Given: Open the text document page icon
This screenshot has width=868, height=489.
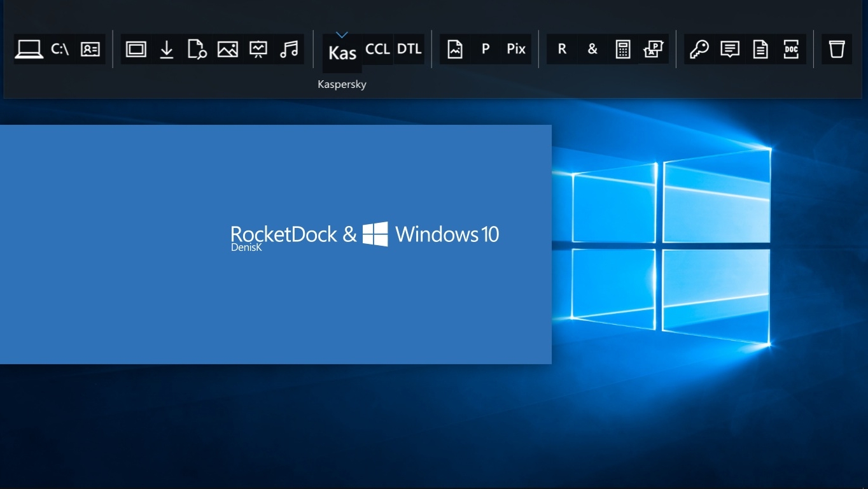Looking at the screenshot, I should [760, 49].
